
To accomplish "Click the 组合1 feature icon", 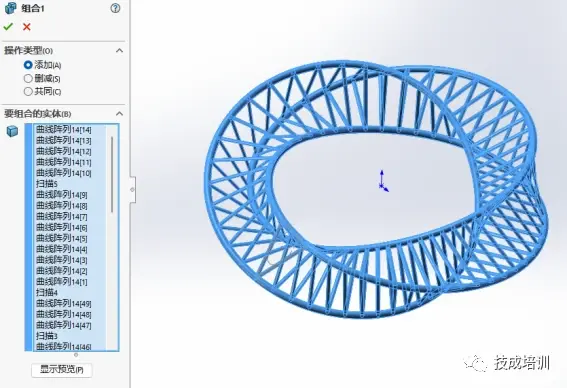I will (10, 8).
